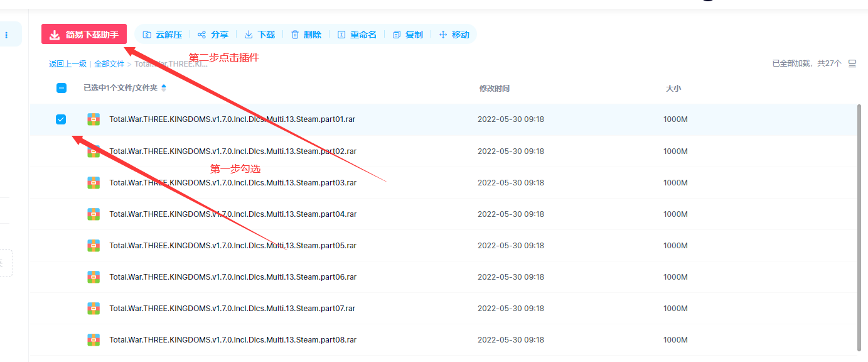Click the 删除 delete toolbar item
Screen dimensions: 868x362
306,35
